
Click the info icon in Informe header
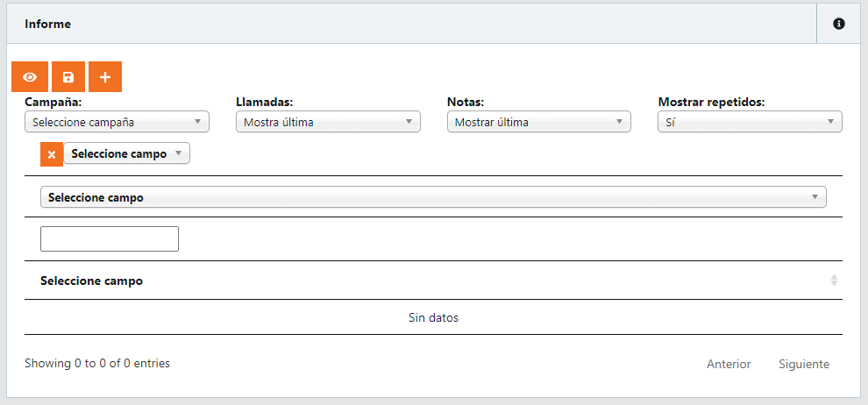838,24
